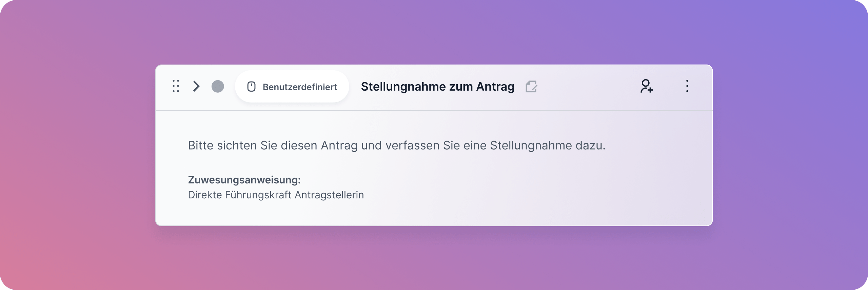The height and width of the screenshot is (290, 868).
Task: Click the description starting with Bitte sichten
Action: [397, 145]
